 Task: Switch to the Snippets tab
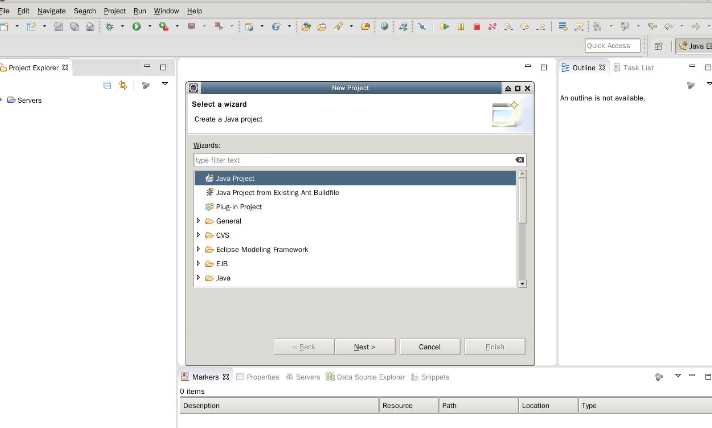430,377
